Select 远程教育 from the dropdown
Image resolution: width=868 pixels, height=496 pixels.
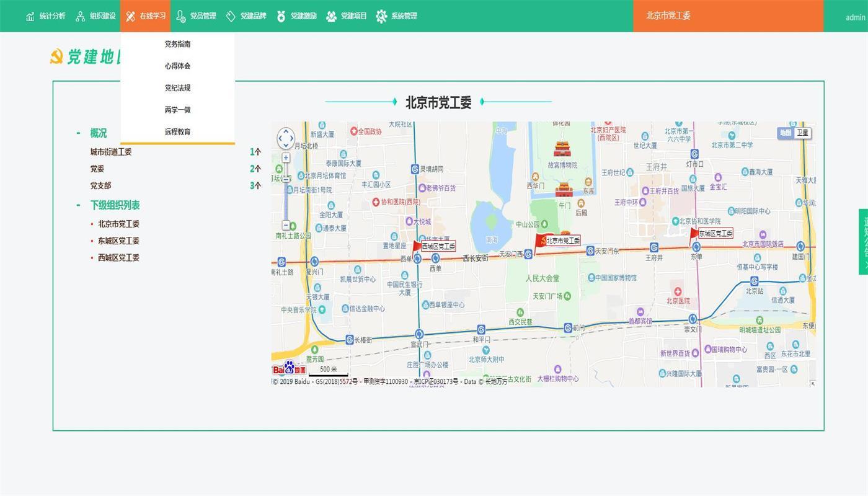click(177, 131)
